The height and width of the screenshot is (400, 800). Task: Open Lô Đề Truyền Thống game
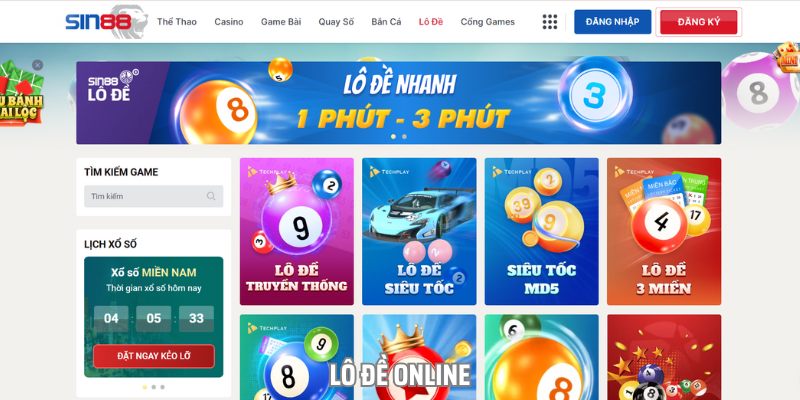pos(296,231)
